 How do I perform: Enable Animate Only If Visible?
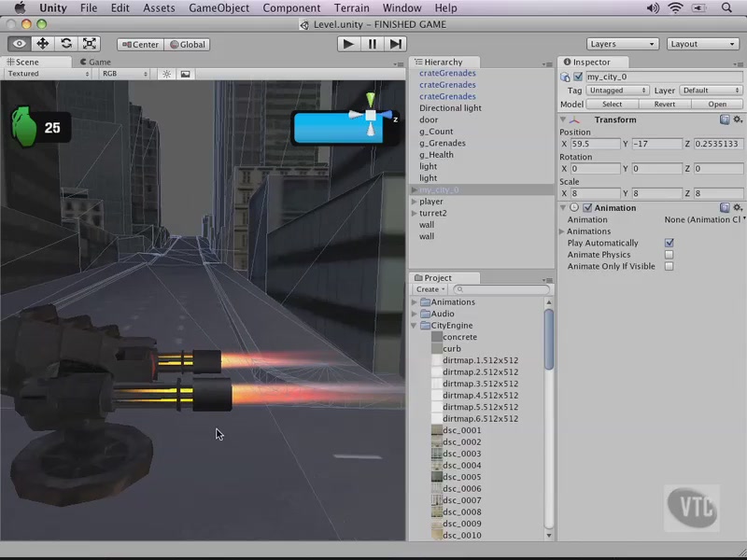tap(669, 267)
